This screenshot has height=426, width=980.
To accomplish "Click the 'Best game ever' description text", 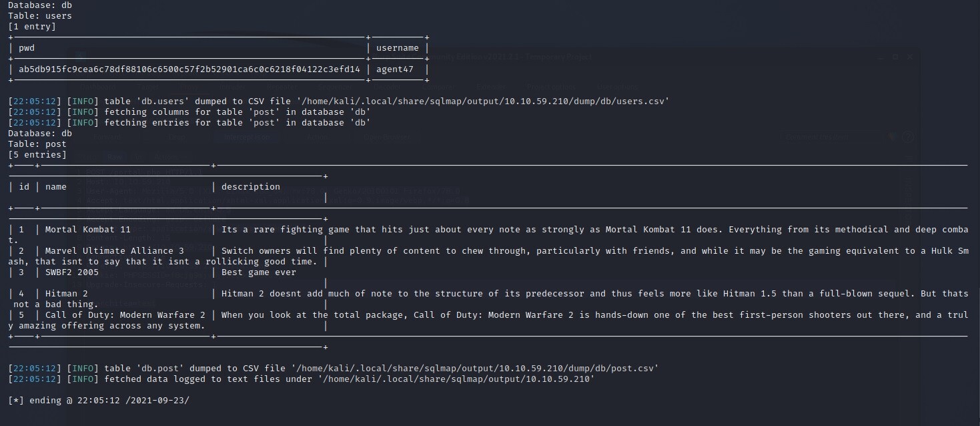I will click(259, 272).
